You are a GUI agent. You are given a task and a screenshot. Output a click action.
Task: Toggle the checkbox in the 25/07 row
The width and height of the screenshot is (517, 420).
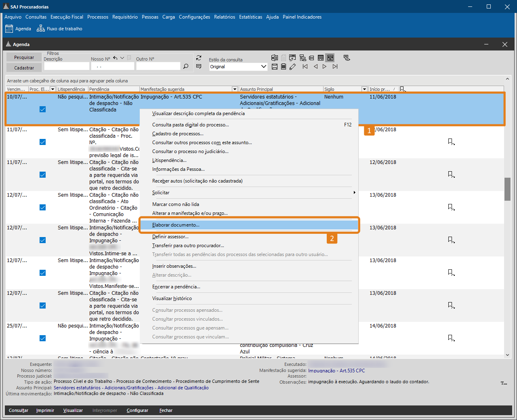[42, 338]
